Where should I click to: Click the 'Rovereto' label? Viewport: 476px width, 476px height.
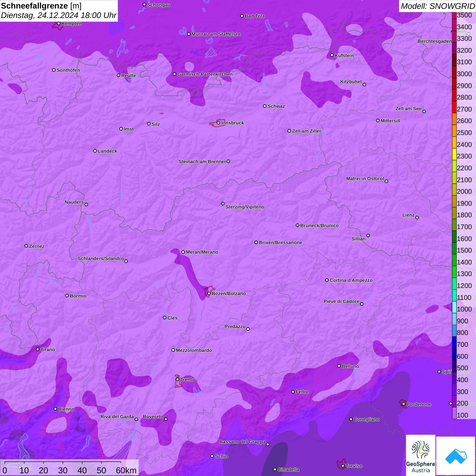tap(153, 417)
